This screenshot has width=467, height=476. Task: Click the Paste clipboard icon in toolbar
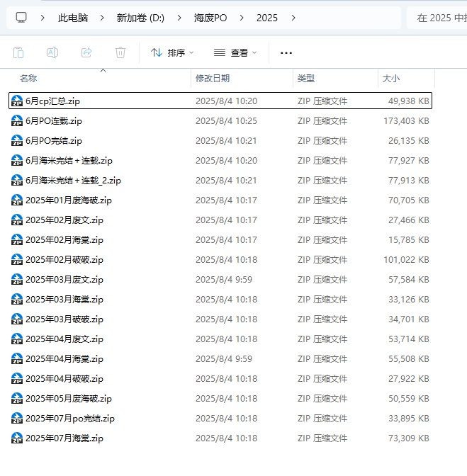coord(18,52)
